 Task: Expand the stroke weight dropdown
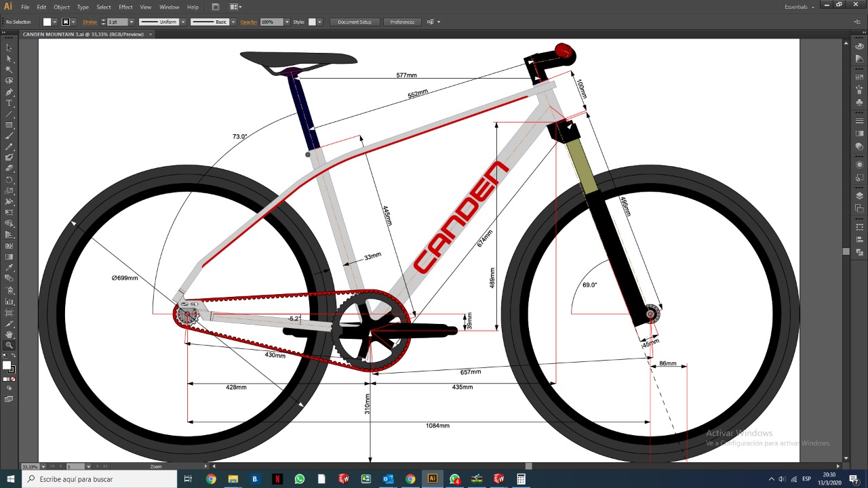pos(132,22)
